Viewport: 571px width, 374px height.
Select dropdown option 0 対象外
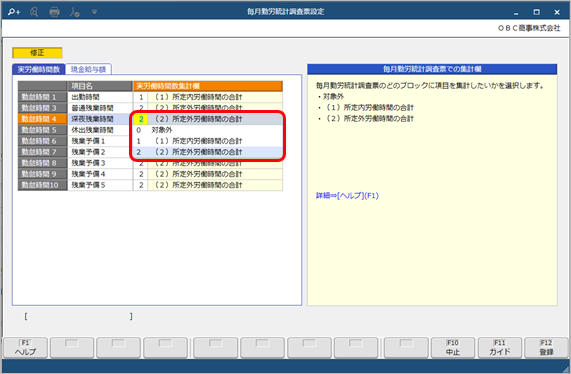coord(208,130)
